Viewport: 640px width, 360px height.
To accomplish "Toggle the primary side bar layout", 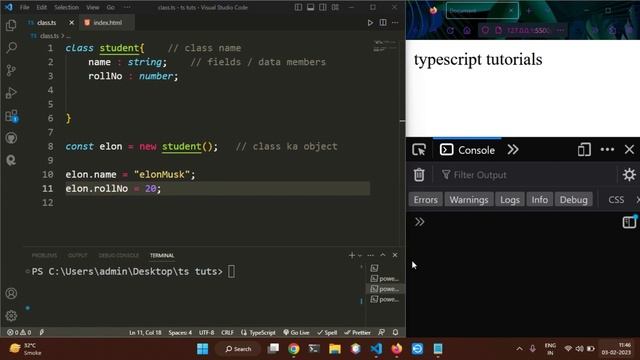I will click(298, 7).
